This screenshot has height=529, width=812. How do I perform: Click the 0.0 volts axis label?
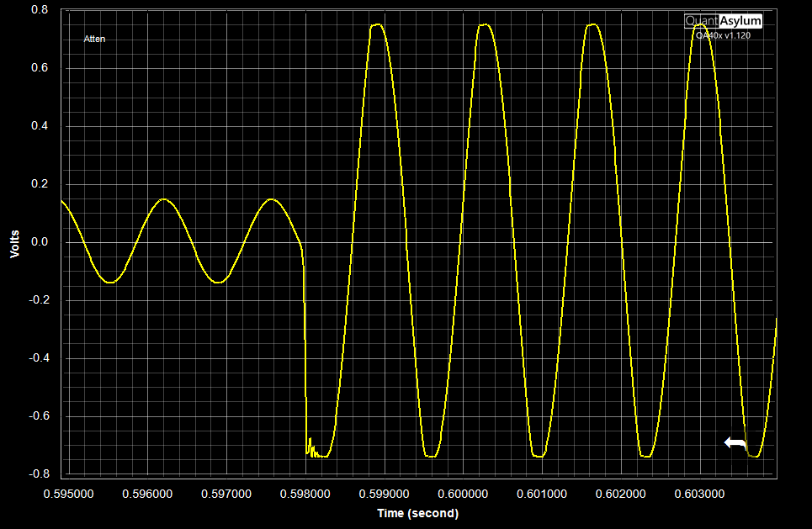[40, 241]
